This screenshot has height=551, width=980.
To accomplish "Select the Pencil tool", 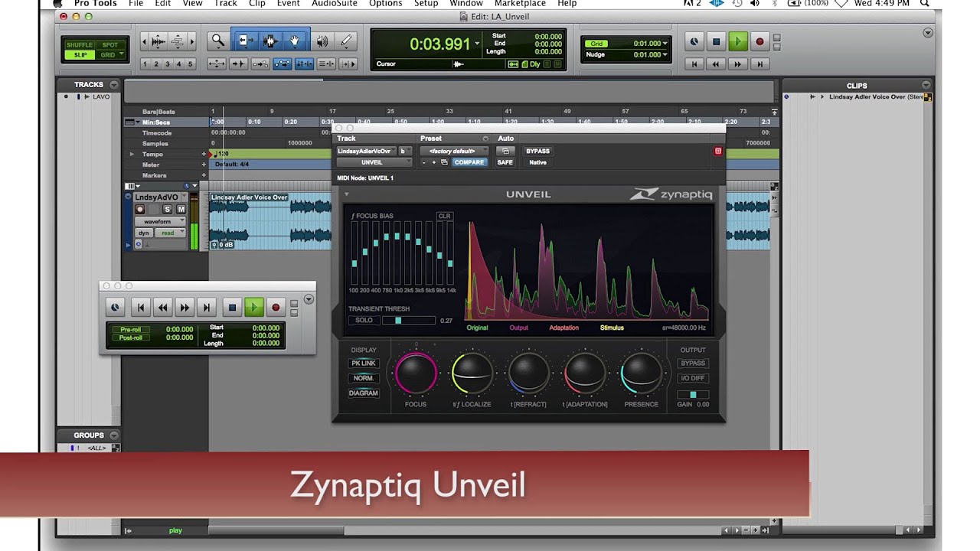I will (345, 41).
